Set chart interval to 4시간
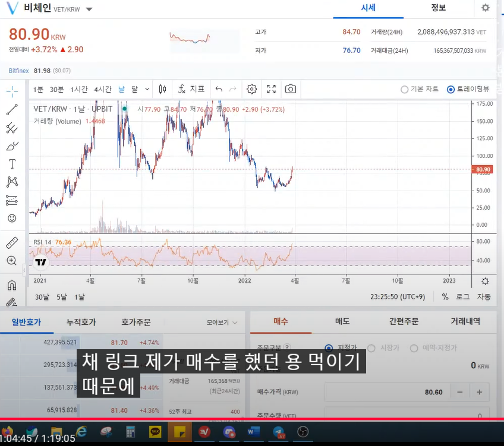 click(x=103, y=89)
